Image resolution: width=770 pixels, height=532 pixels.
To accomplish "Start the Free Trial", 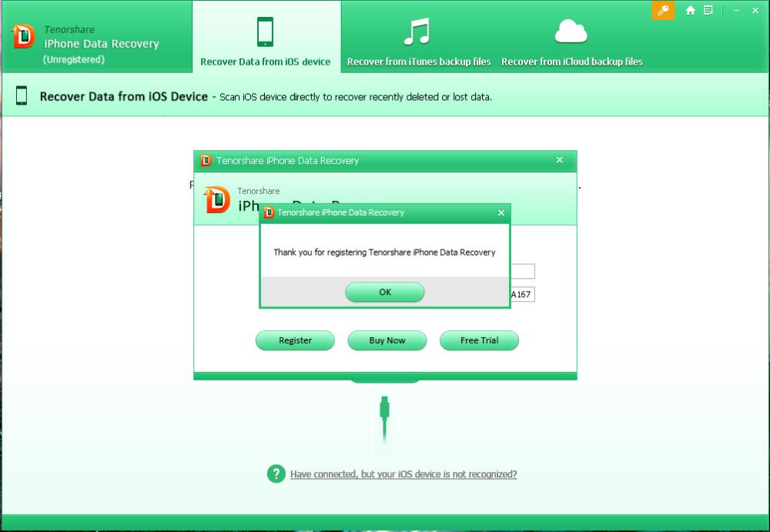I will [x=479, y=340].
